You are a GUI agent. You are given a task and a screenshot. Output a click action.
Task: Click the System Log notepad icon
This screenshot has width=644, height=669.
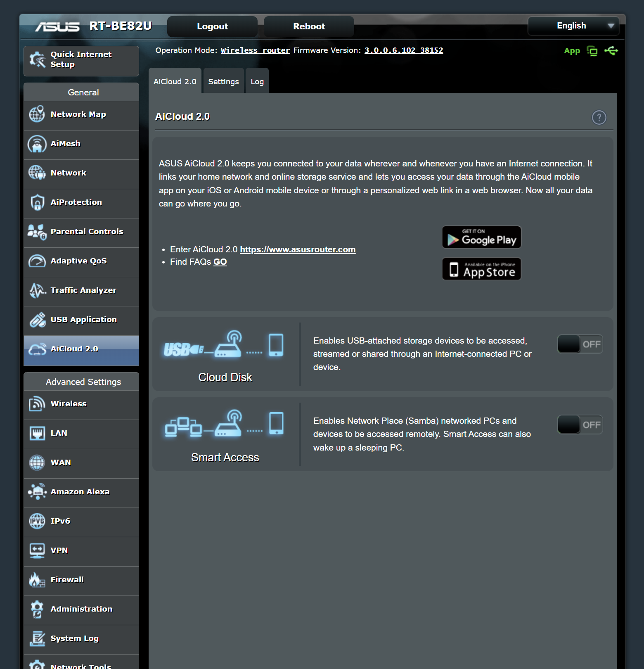pos(37,638)
